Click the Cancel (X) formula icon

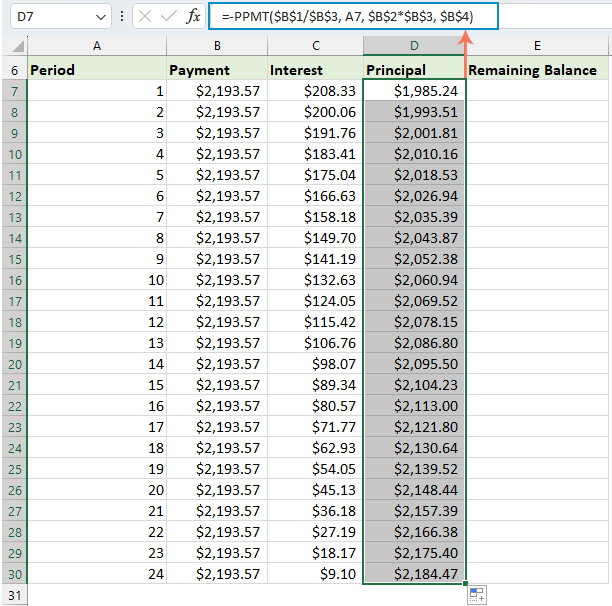point(146,17)
